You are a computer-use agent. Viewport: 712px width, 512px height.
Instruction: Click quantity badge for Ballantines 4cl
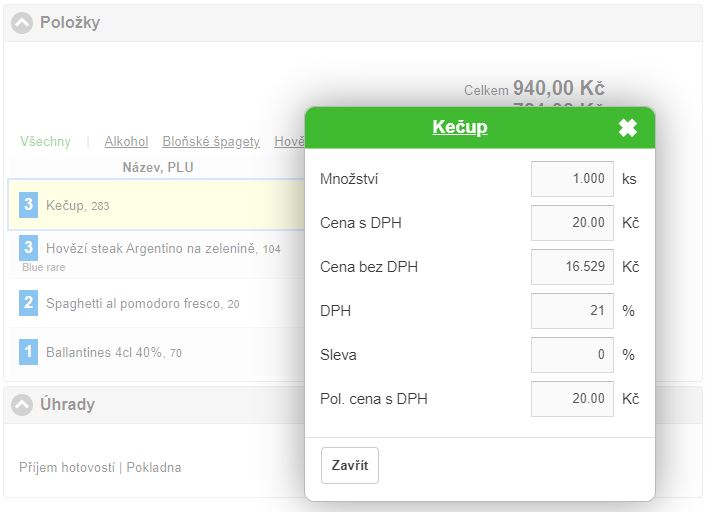(x=29, y=352)
